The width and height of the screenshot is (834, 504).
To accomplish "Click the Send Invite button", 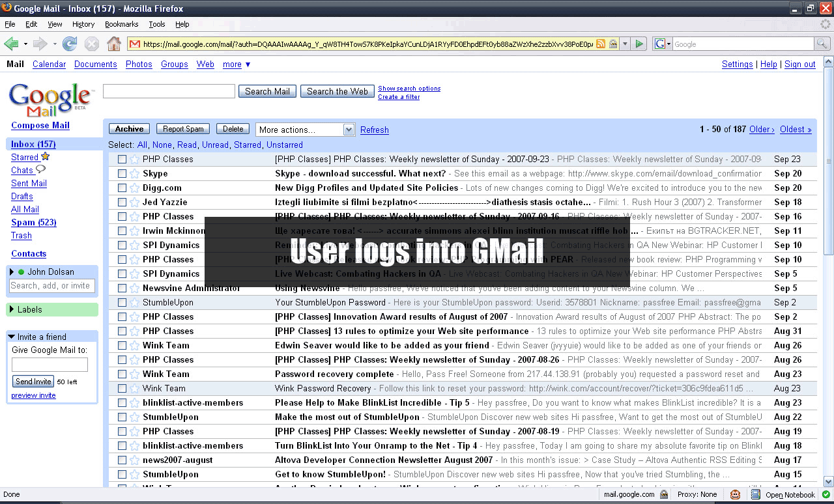I will tap(33, 382).
